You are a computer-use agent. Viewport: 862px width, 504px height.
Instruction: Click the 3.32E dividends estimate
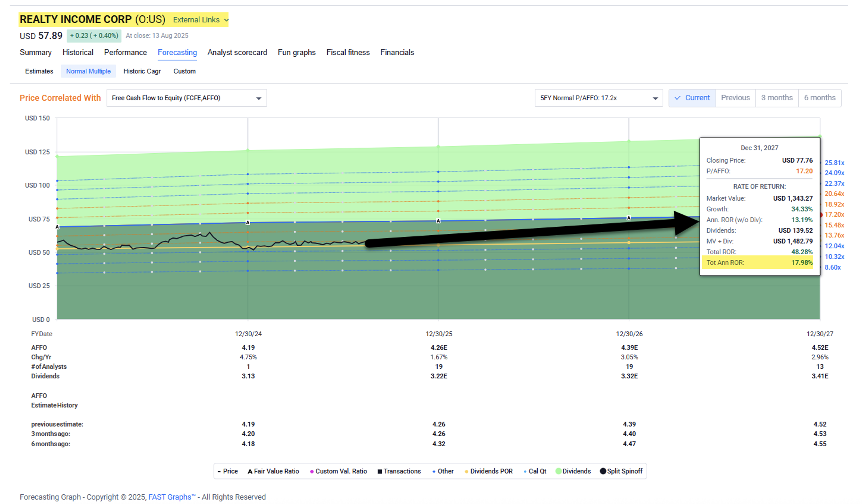pos(629,376)
